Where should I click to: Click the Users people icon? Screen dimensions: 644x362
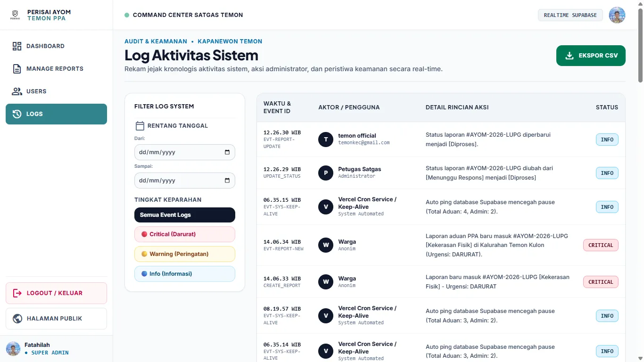(17, 91)
